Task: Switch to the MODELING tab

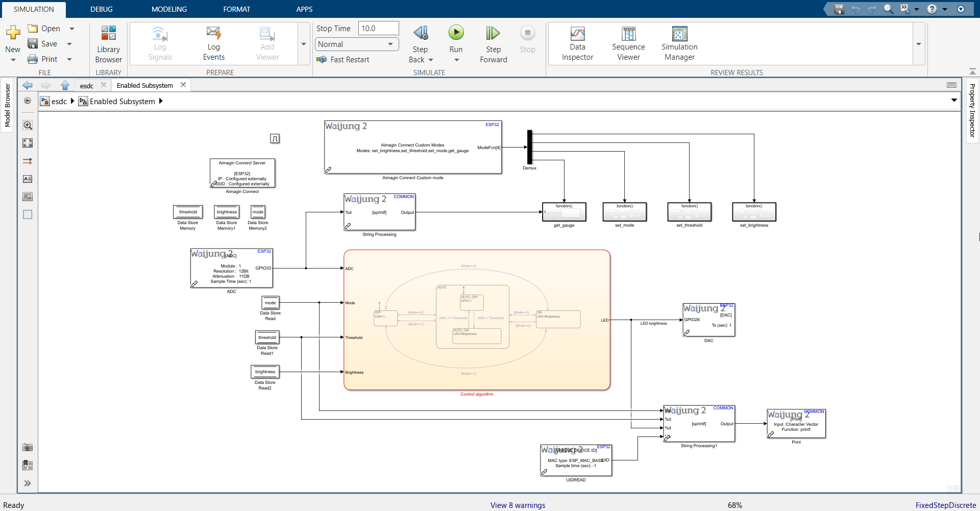Action: tap(169, 9)
